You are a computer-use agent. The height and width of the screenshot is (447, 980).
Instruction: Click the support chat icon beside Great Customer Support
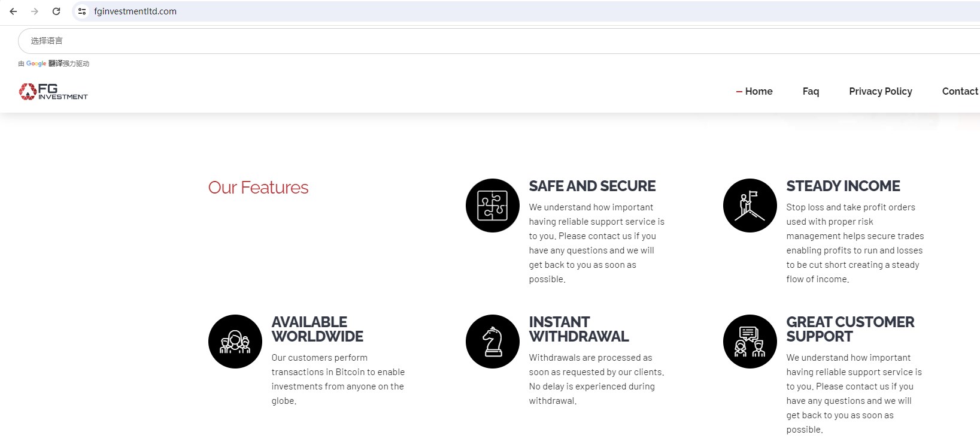pyautogui.click(x=750, y=342)
